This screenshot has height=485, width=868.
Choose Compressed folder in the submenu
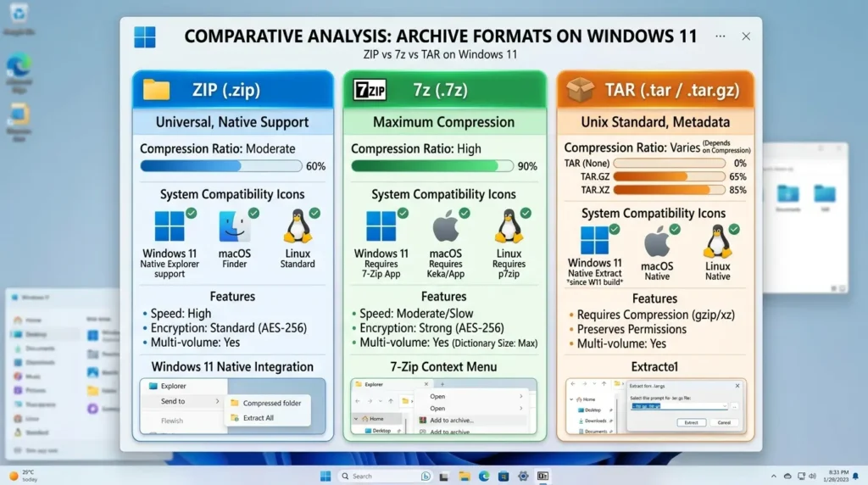(x=267, y=403)
